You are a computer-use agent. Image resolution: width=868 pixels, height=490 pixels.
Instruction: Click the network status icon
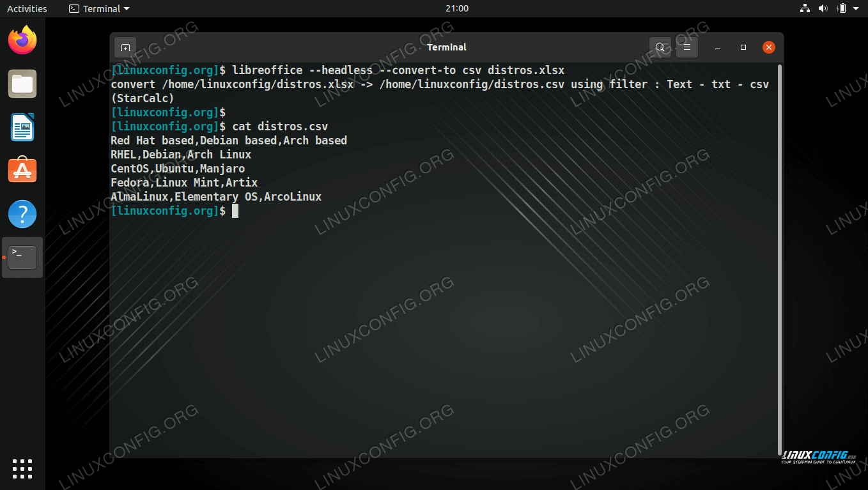805,9
